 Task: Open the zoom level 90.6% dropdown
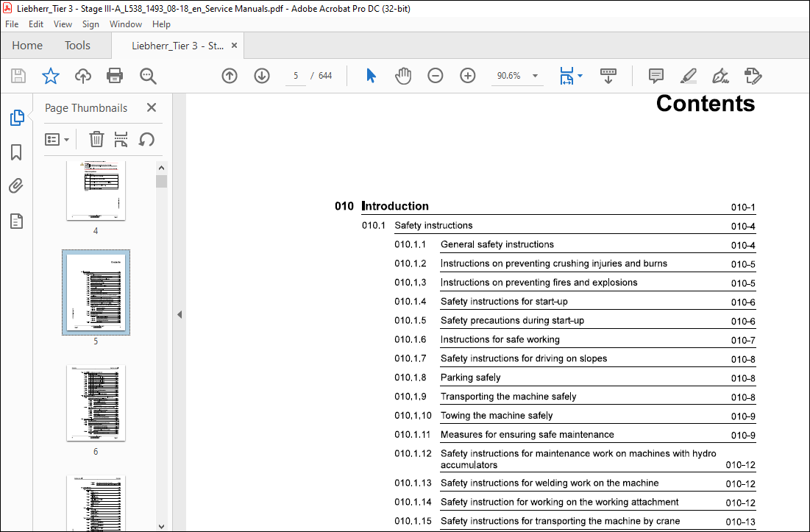pyautogui.click(x=535, y=76)
